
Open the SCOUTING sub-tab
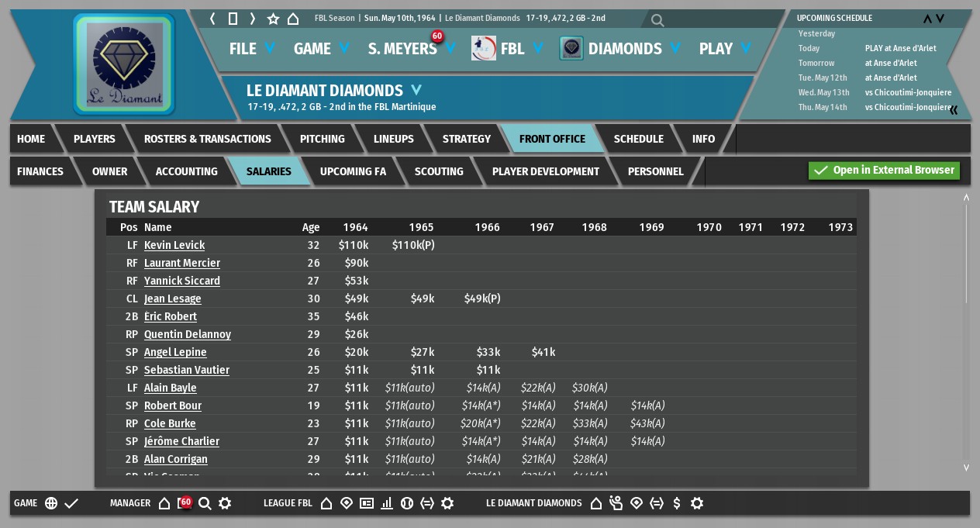(x=439, y=171)
